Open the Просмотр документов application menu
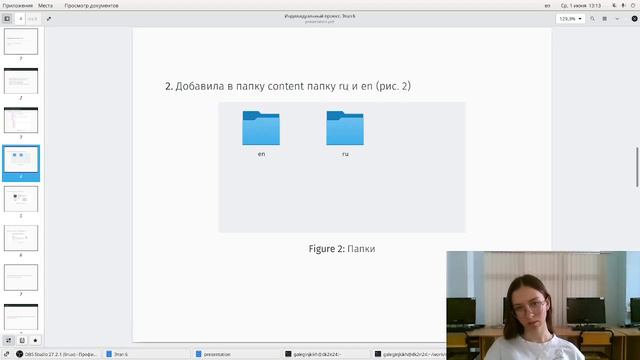The height and width of the screenshot is (360, 640). coord(91,6)
